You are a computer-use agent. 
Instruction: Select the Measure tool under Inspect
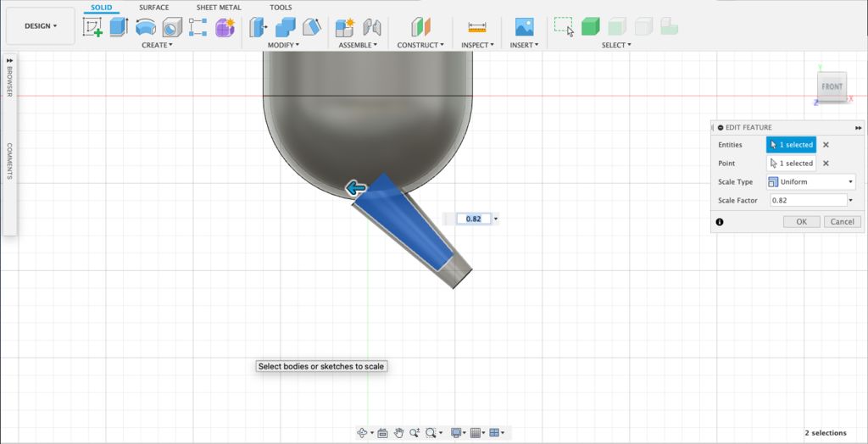click(477, 27)
